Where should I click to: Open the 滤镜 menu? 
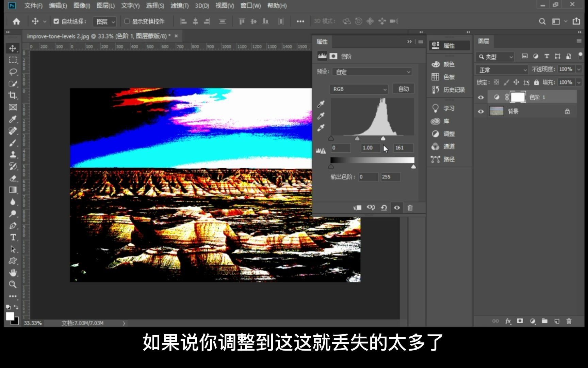coord(180,6)
